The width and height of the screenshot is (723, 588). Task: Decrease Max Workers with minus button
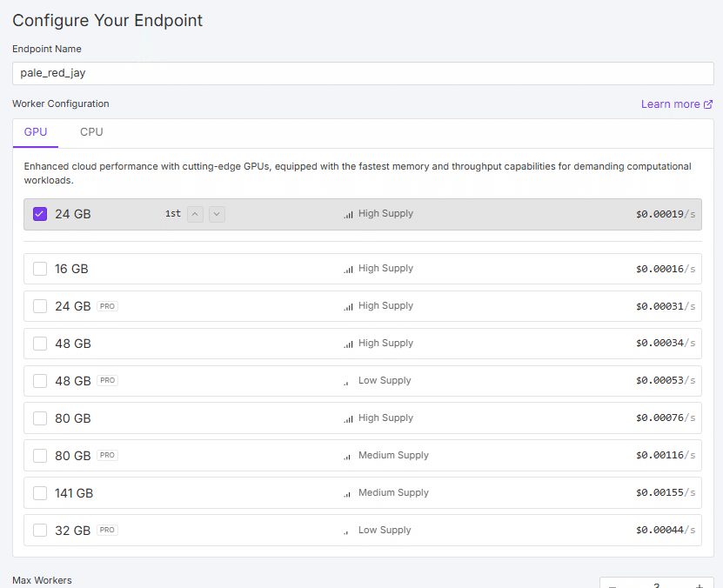(613, 585)
